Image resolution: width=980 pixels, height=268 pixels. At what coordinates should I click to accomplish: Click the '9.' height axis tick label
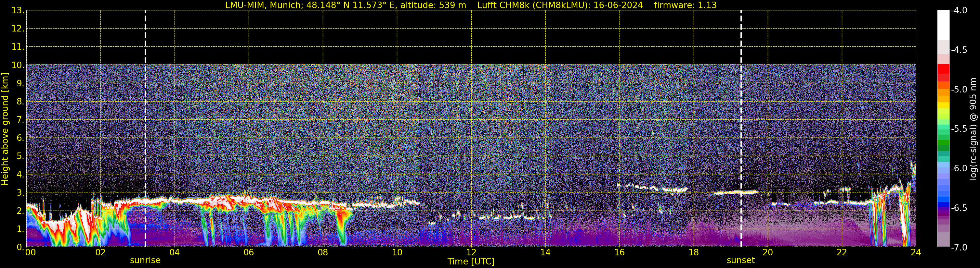(x=20, y=83)
